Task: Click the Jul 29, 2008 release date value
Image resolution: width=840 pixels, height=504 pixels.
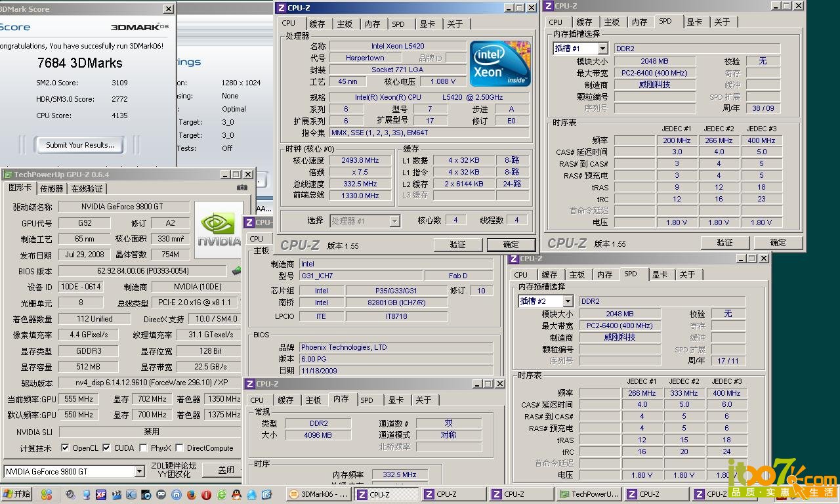Action: point(85,255)
